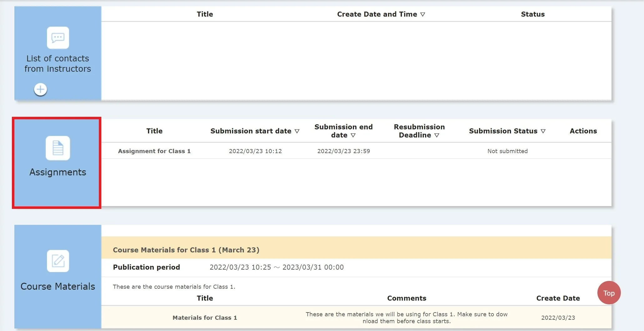The width and height of the screenshot is (644, 331).
Task: Sort by Submission Status arrow
Action: click(543, 131)
